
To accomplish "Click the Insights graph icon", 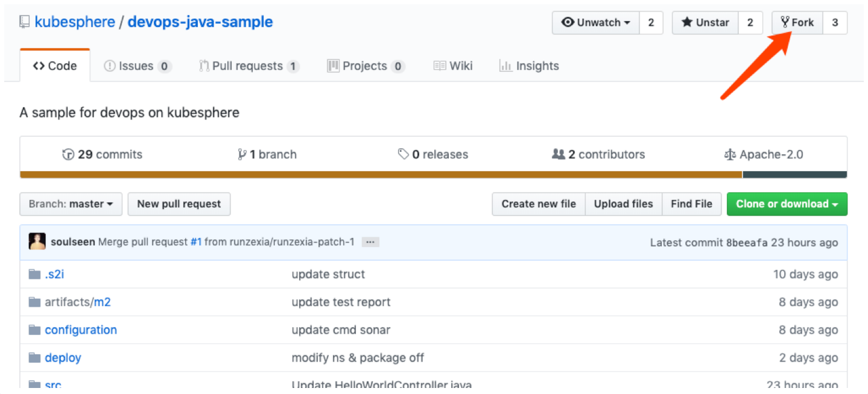I will pyautogui.click(x=505, y=66).
